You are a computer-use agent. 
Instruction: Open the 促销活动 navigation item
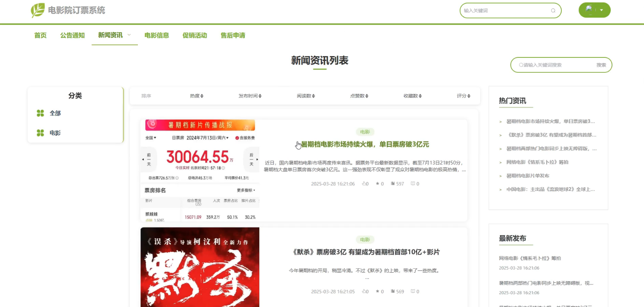(x=195, y=35)
